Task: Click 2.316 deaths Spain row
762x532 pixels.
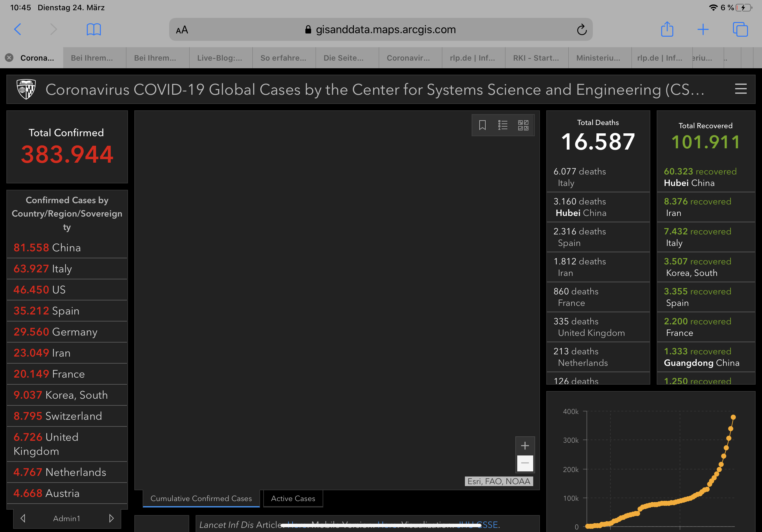Action: point(598,237)
